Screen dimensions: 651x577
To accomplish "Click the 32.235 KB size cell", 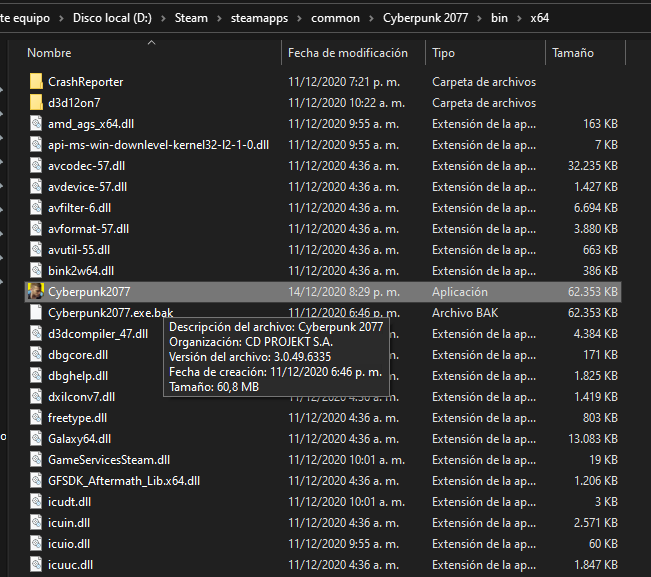I will [592, 166].
